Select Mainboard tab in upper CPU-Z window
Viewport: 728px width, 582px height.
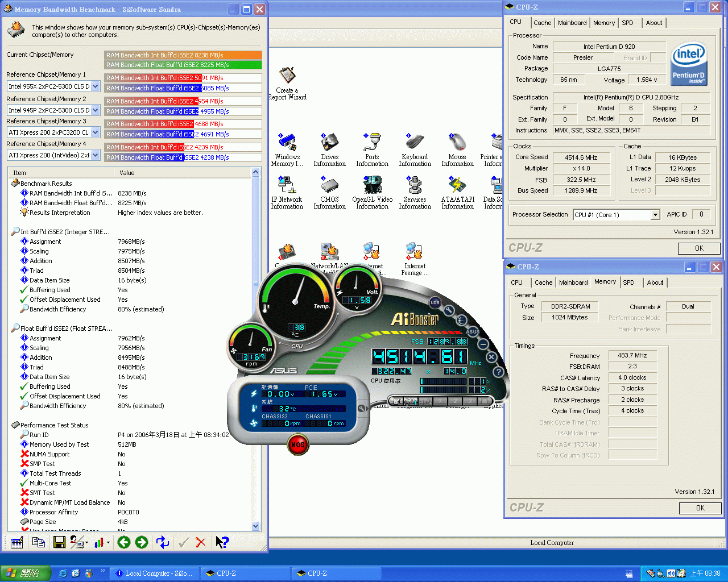572,23
